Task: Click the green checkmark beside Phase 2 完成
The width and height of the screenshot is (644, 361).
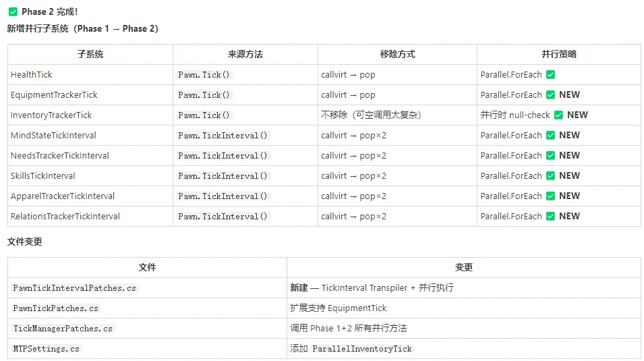Action: (13, 12)
